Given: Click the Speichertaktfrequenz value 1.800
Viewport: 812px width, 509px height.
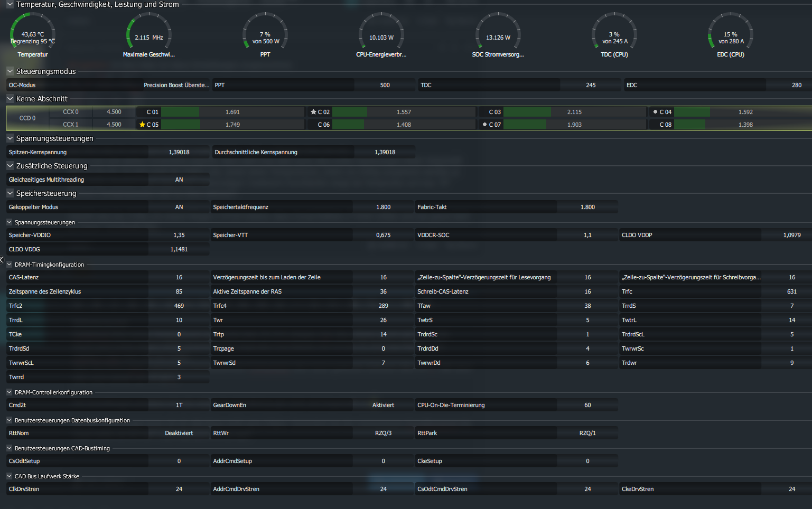Looking at the screenshot, I should pyautogui.click(x=383, y=207).
